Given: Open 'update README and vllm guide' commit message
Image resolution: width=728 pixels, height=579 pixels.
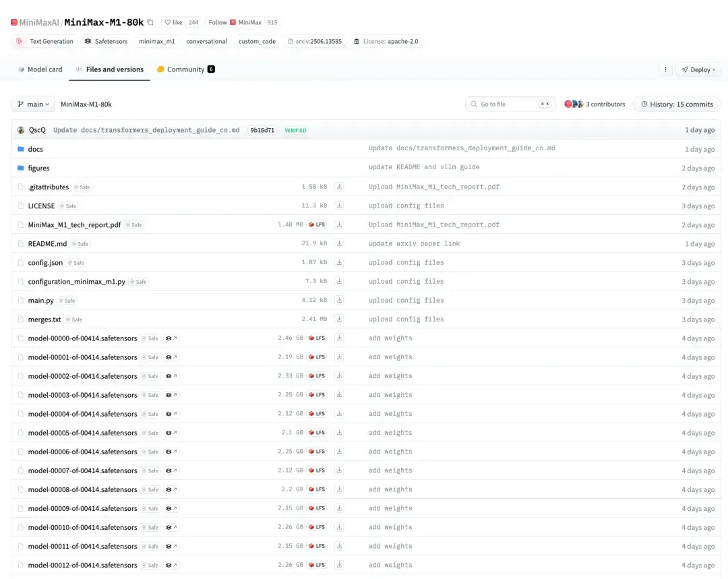Looking at the screenshot, I should tap(424, 166).
